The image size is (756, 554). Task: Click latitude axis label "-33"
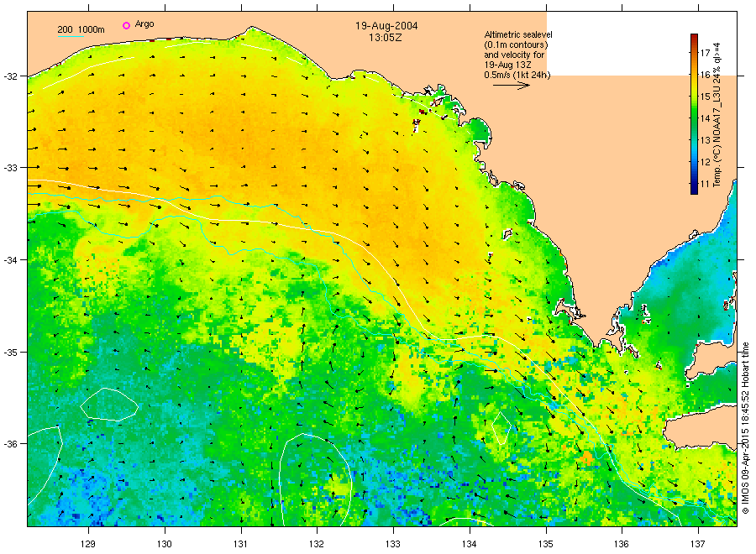click(x=9, y=168)
